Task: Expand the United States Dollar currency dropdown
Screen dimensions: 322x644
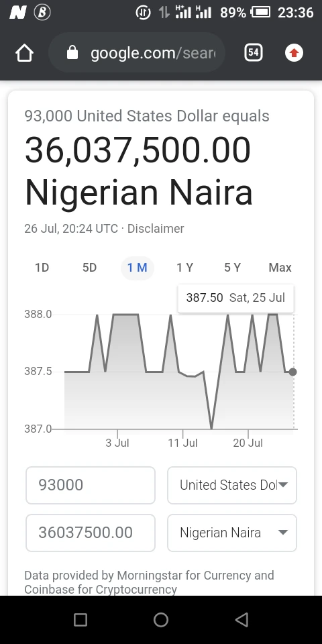Action: tap(232, 485)
